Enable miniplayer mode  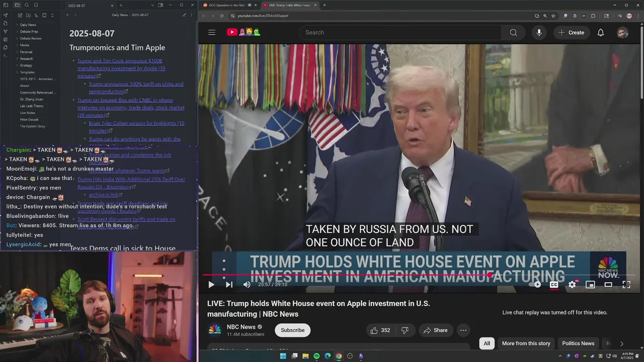590,285
